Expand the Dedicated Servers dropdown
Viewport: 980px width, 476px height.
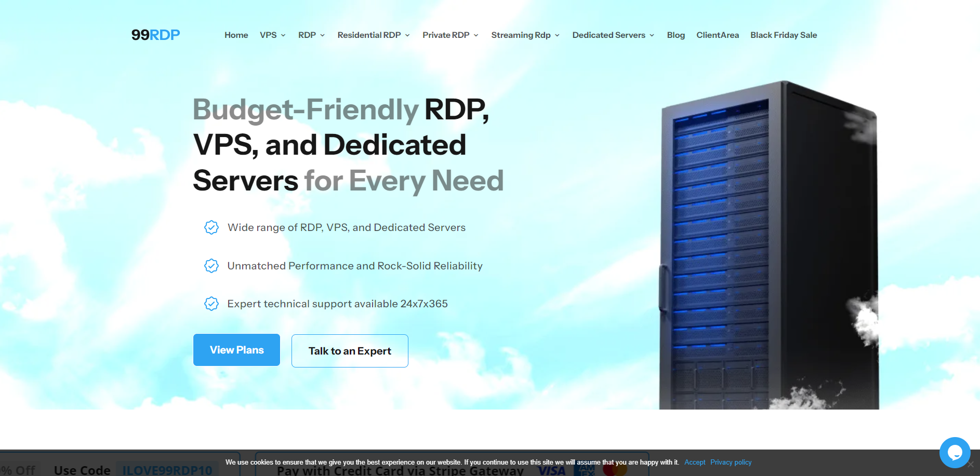(x=651, y=35)
